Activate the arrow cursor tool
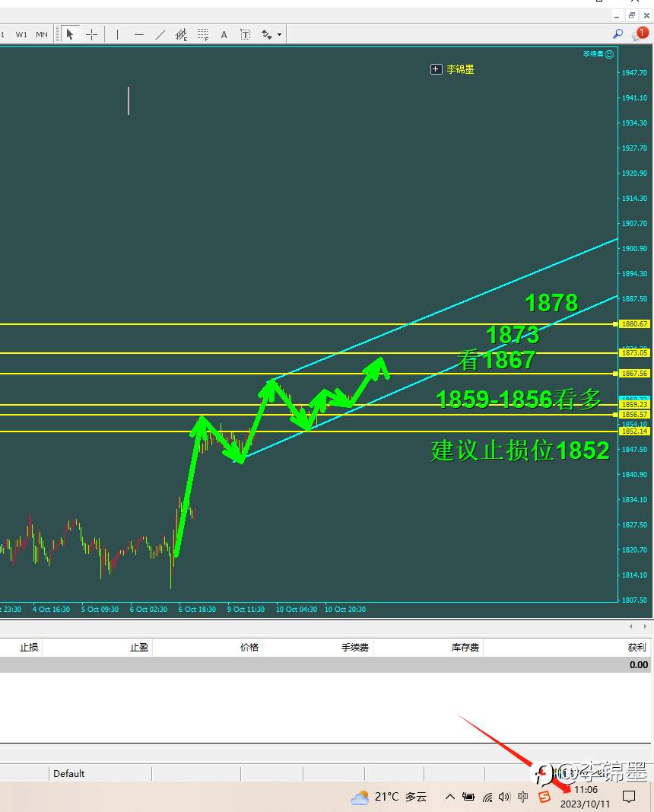This screenshot has width=654, height=812. click(x=70, y=35)
